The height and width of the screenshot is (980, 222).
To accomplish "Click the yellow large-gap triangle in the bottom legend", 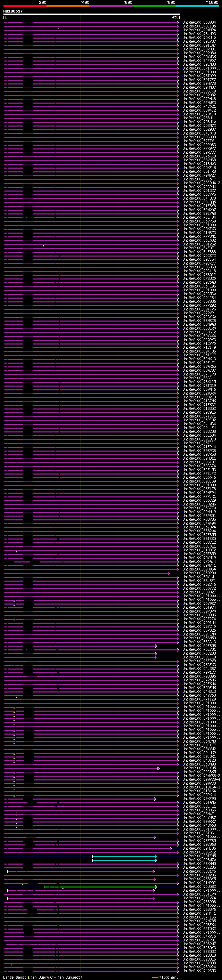I will click(x=28, y=977).
